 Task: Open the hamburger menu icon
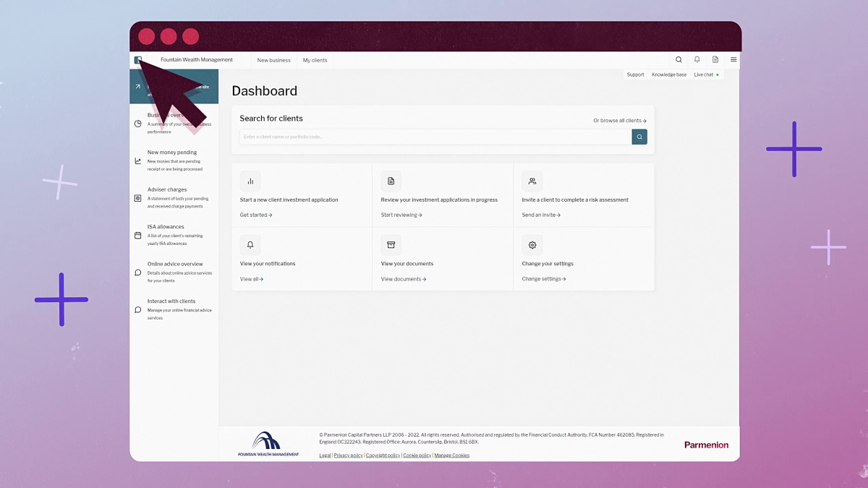[x=733, y=59]
